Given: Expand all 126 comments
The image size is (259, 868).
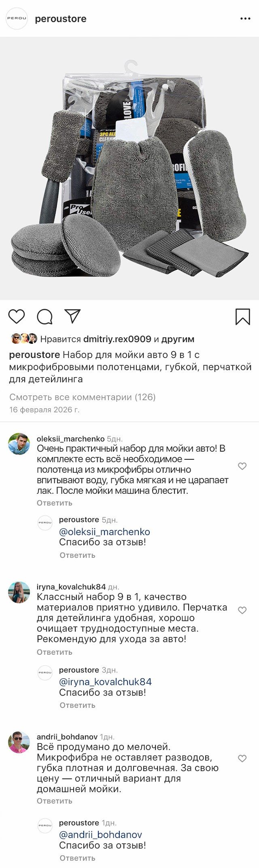Looking at the screenshot, I should 83,397.
